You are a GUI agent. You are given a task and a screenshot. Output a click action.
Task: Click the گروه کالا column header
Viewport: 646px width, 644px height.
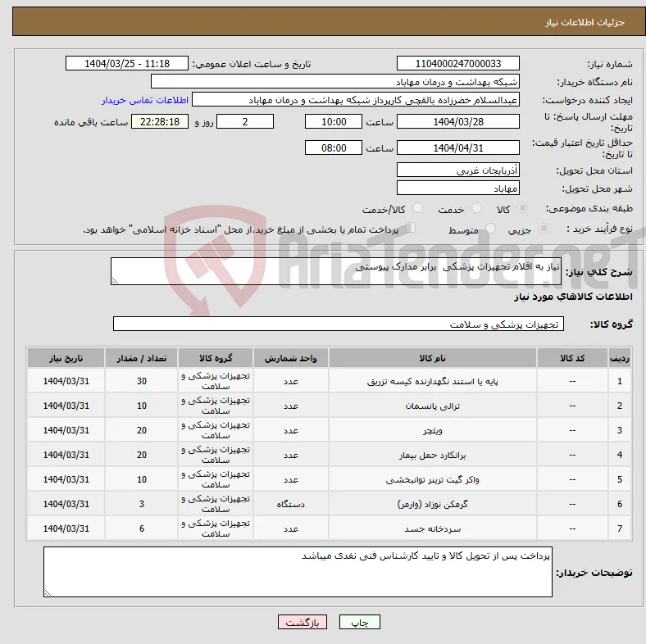tap(216, 358)
